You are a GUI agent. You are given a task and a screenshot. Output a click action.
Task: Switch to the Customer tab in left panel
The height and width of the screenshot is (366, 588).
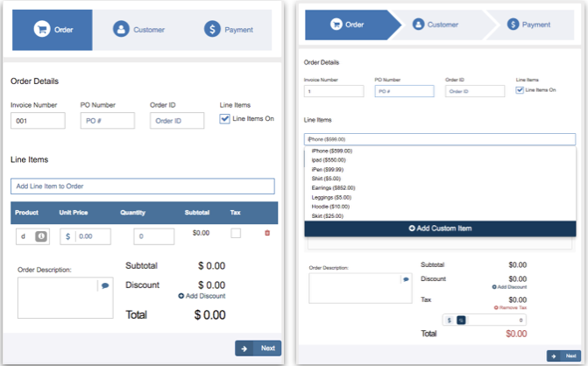139,30
